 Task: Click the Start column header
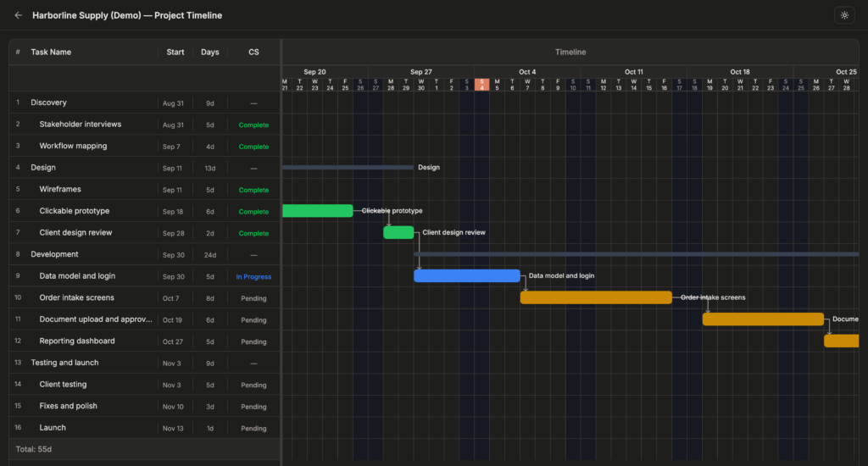click(175, 52)
